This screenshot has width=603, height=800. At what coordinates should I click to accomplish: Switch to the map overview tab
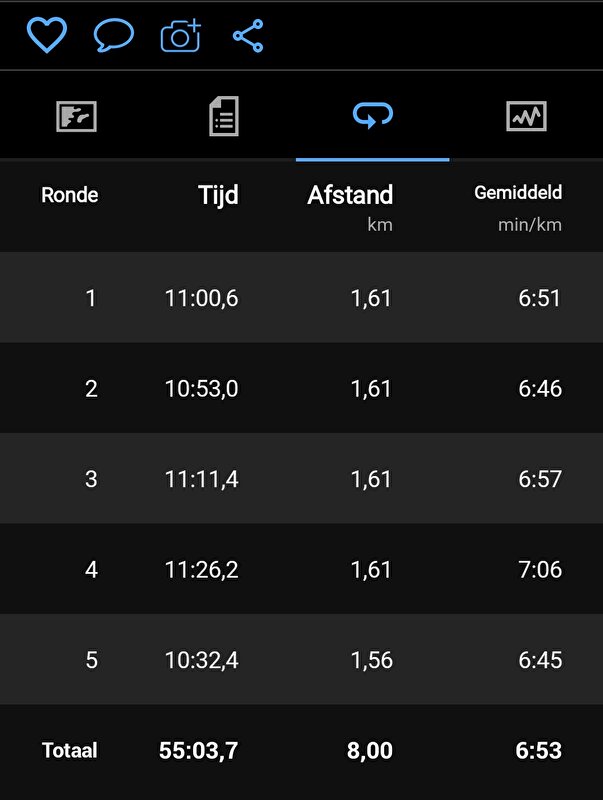76,116
